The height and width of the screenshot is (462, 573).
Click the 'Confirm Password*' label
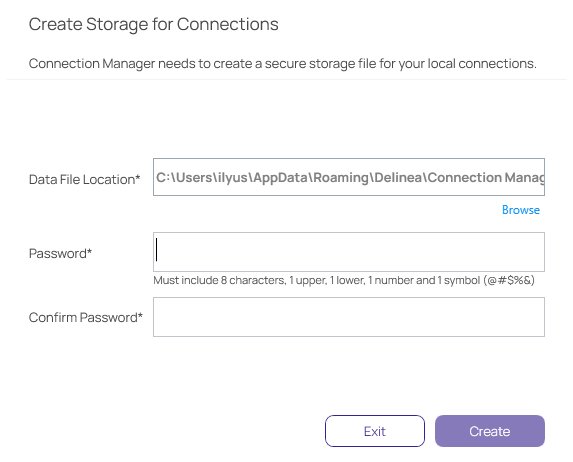click(x=86, y=318)
